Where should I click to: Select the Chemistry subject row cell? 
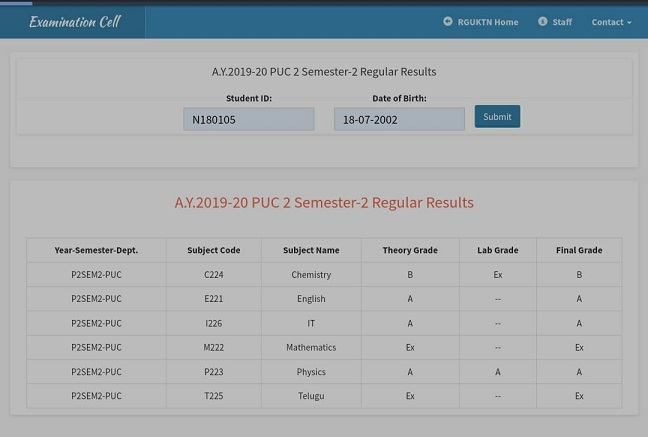[x=311, y=275]
